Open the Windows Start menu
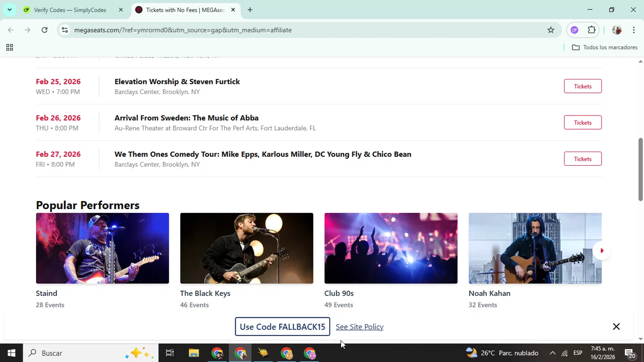 point(11,353)
